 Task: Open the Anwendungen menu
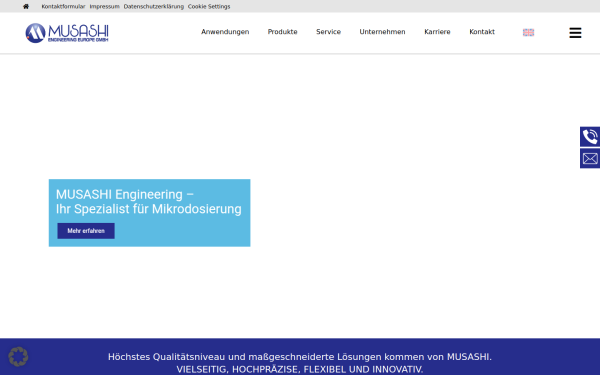[225, 32]
